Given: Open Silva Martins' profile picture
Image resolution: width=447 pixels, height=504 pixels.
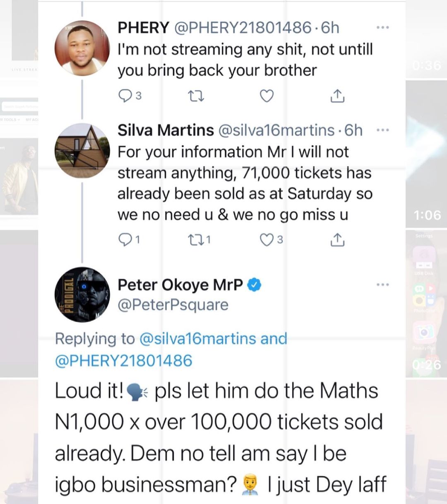Looking at the screenshot, I should (82, 150).
